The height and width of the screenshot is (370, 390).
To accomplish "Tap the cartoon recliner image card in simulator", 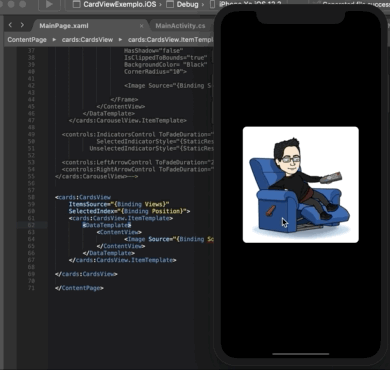I will (x=301, y=184).
